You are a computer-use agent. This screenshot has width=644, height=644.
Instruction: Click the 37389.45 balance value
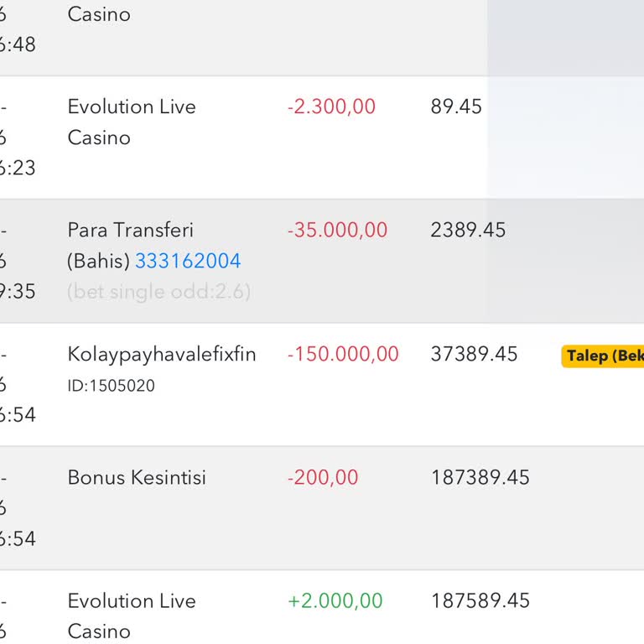pos(474,354)
